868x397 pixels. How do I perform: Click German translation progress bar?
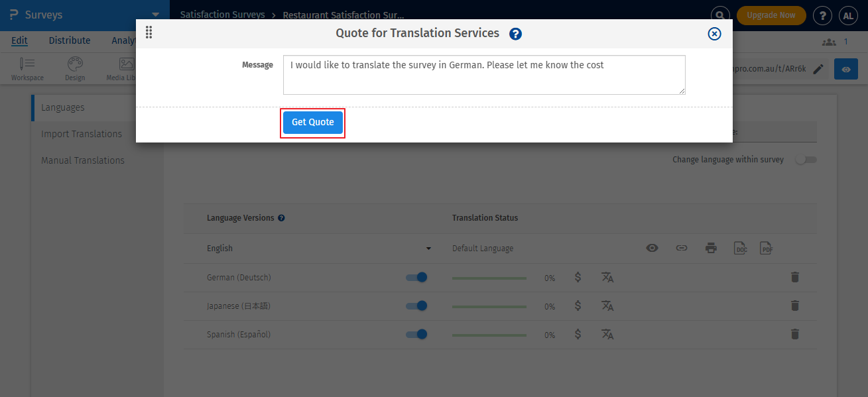coord(489,278)
